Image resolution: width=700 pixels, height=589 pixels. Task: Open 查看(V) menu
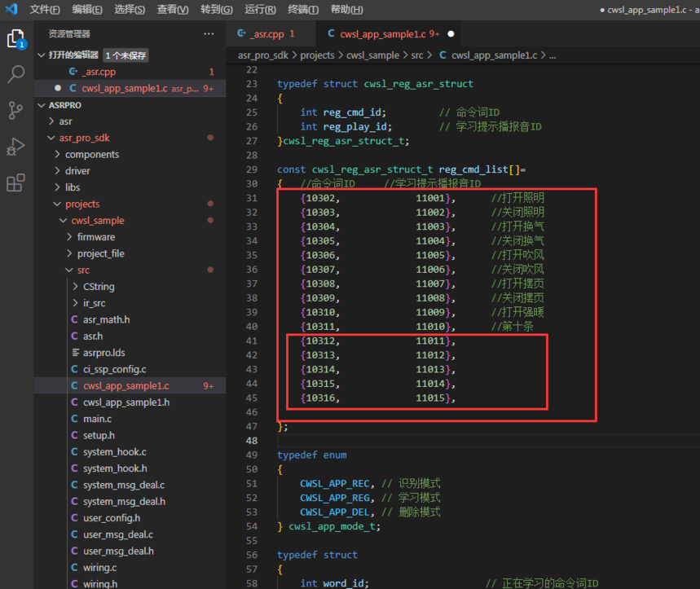point(172,10)
